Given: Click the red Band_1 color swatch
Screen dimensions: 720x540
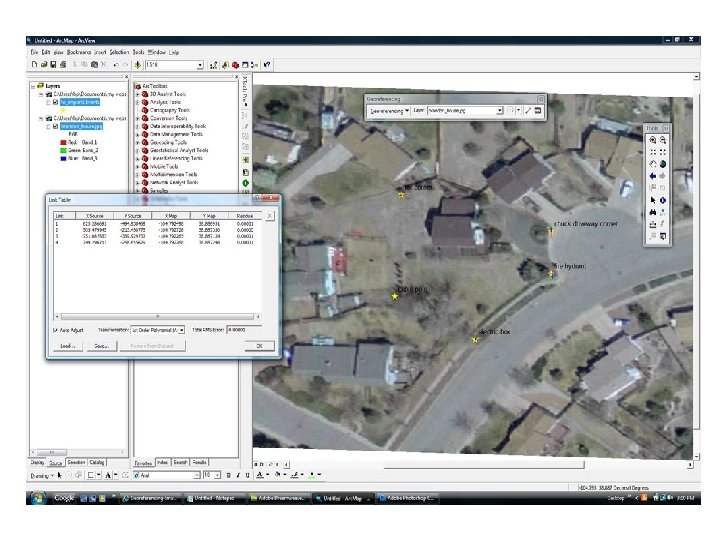Looking at the screenshot, I should tap(63, 142).
